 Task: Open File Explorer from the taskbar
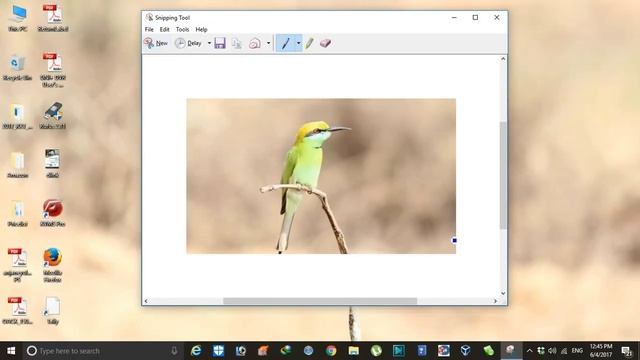click(353, 351)
